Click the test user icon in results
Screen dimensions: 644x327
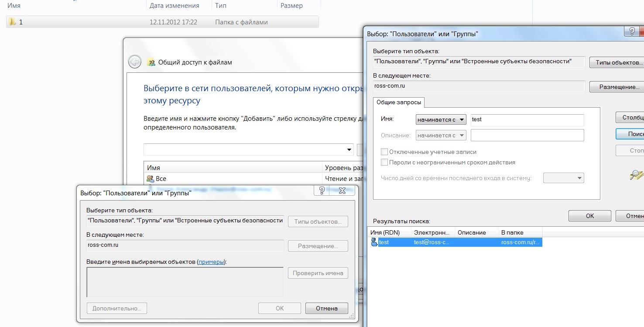pyautogui.click(x=374, y=242)
